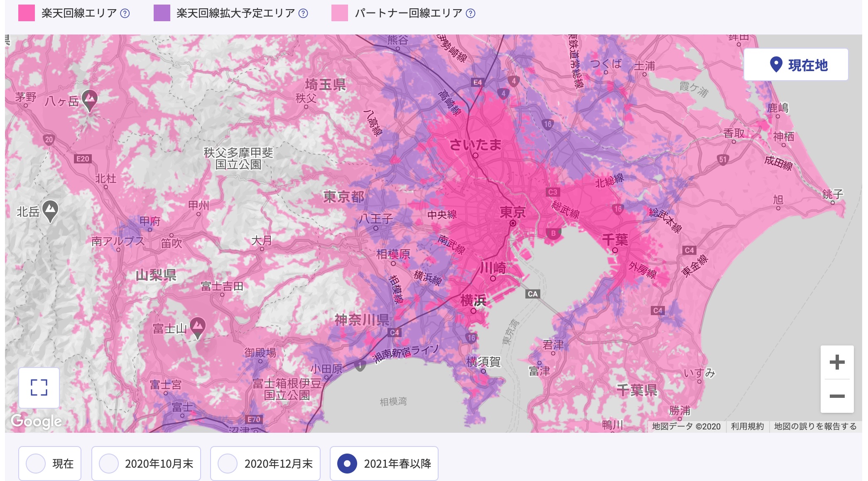
Task: Click the route 20 shield
Action: point(49,140)
